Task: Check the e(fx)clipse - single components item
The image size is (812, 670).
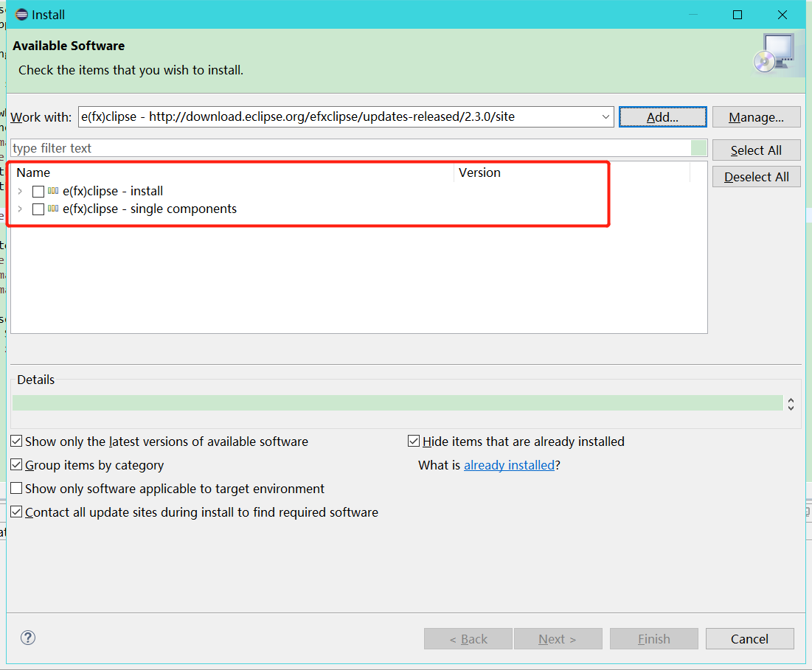Action: pyautogui.click(x=38, y=209)
